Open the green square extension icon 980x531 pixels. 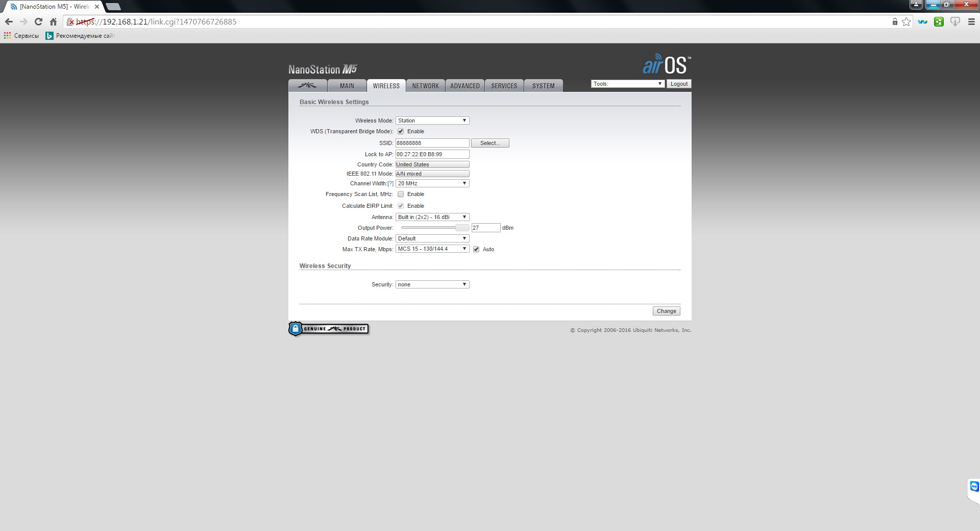[939, 21]
